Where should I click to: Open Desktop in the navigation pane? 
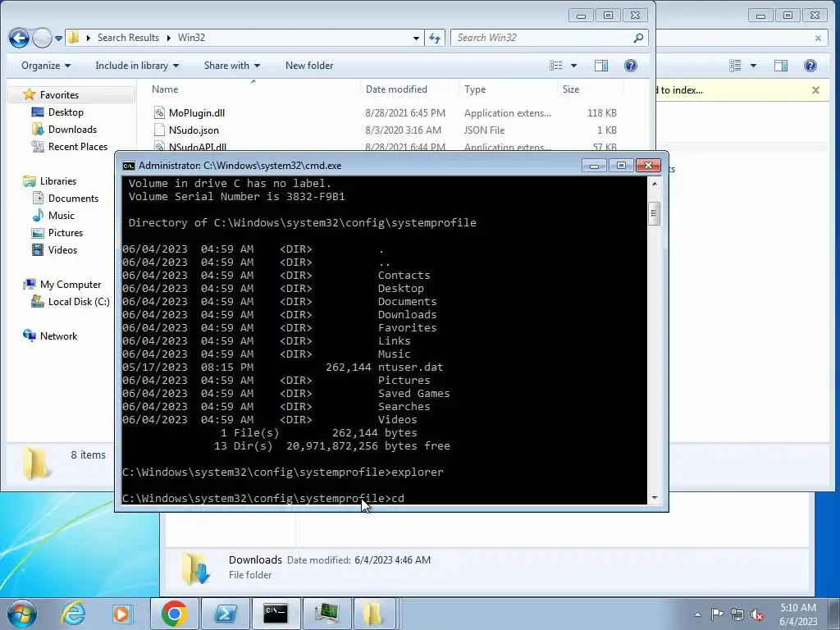point(66,112)
